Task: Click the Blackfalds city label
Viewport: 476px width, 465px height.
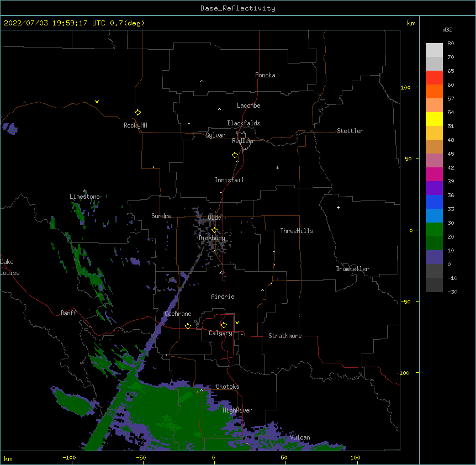Action: point(244,123)
